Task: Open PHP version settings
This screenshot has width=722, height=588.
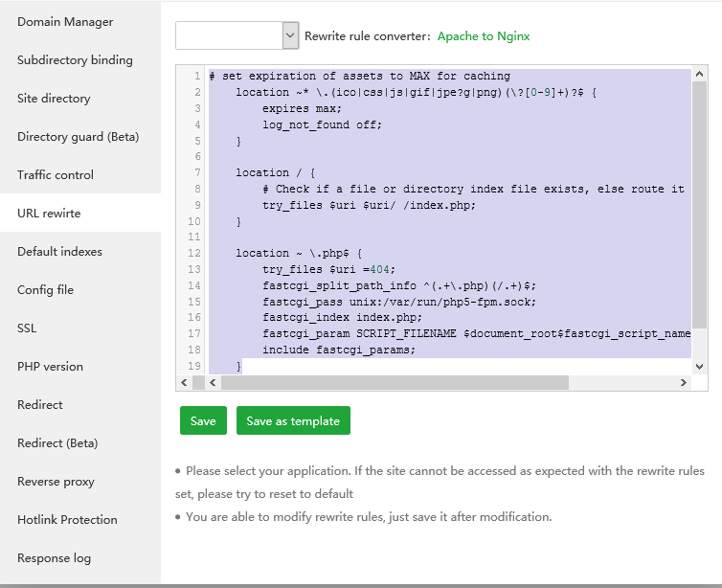Action: [x=50, y=366]
